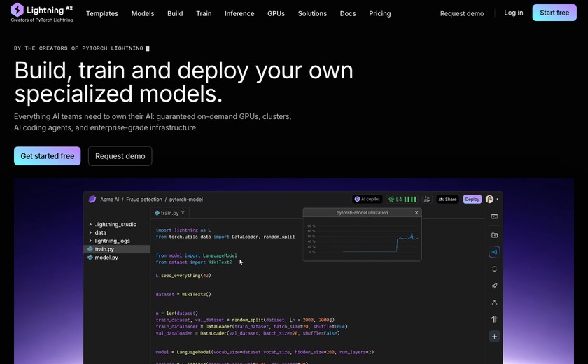588x364 pixels.
Task: Open the Build menu
Action: [x=175, y=13]
